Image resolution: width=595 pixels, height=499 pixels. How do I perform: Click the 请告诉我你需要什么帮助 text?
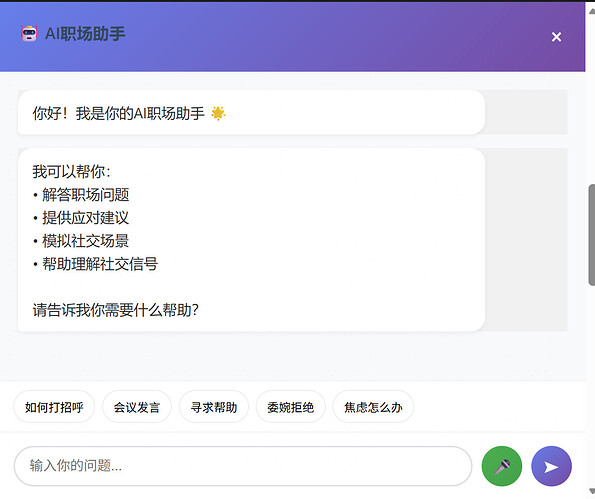click(116, 310)
